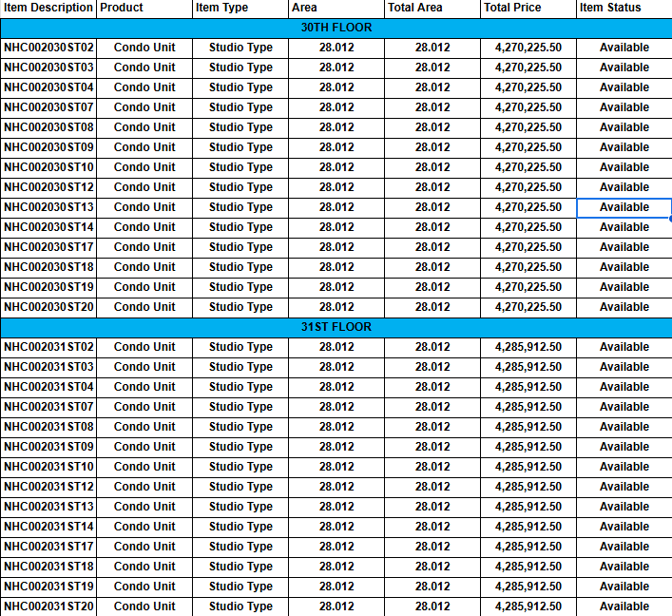Select the Available status cell for NHC002030ST13
Image resolution: width=672 pixels, height=616 pixels.
(624, 207)
